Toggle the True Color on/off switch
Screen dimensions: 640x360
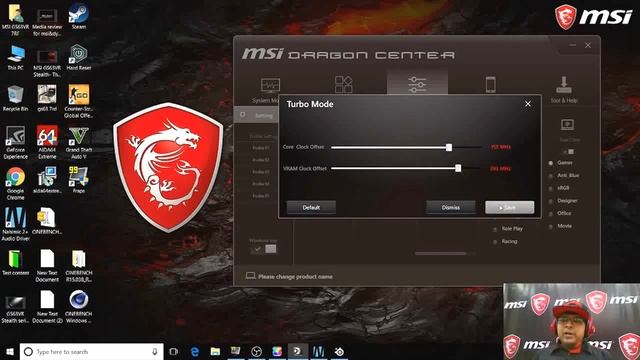pos(568,152)
